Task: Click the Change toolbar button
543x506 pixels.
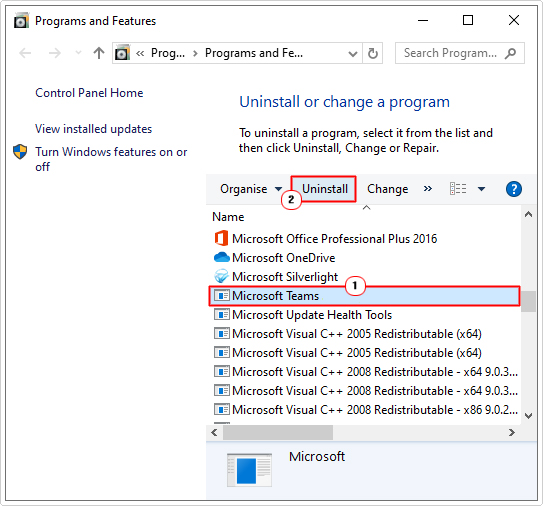Action: coord(388,189)
